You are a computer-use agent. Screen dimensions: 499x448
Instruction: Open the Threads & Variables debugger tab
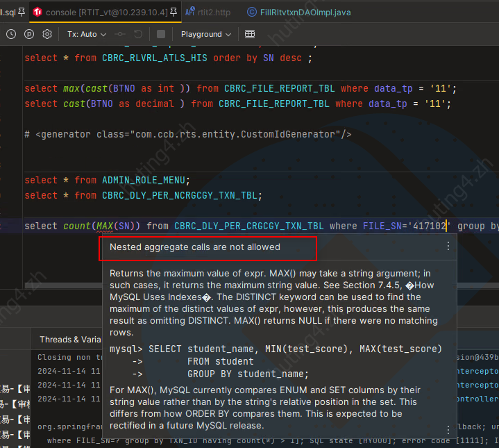[x=70, y=340]
